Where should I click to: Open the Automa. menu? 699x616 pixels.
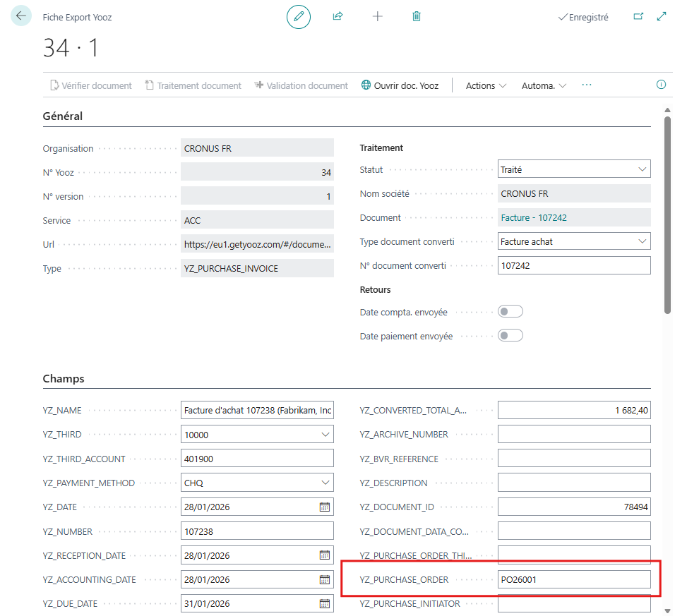tap(544, 85)
